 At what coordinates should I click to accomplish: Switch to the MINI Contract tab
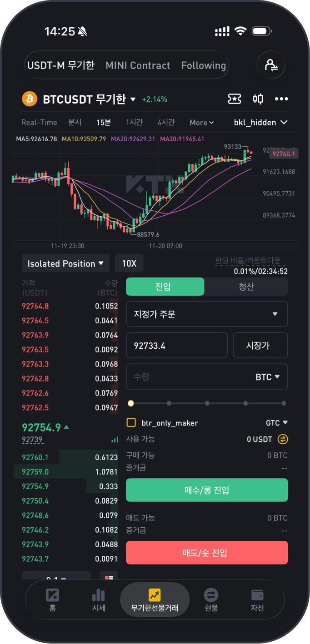pyautogui.click(x=138, y=65)
